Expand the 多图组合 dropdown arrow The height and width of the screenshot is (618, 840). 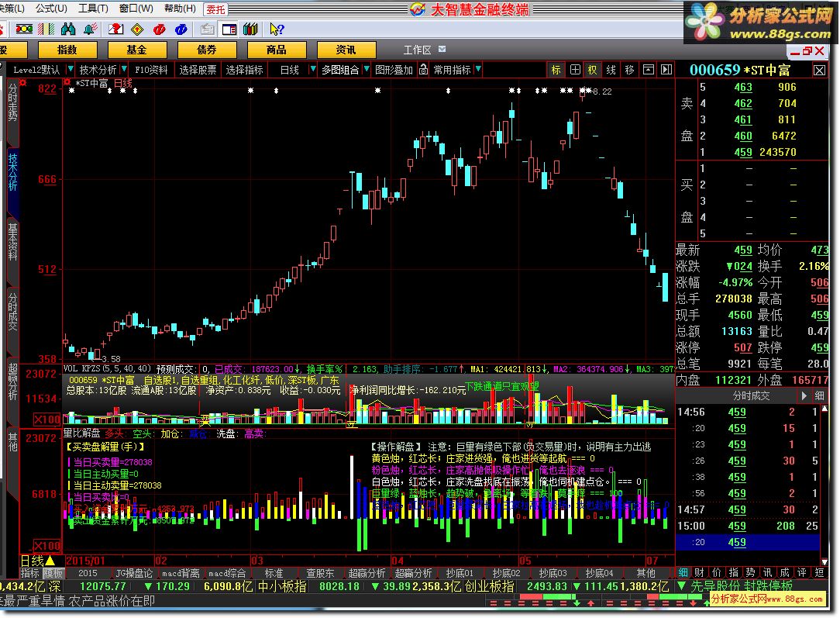click(367, 69)
